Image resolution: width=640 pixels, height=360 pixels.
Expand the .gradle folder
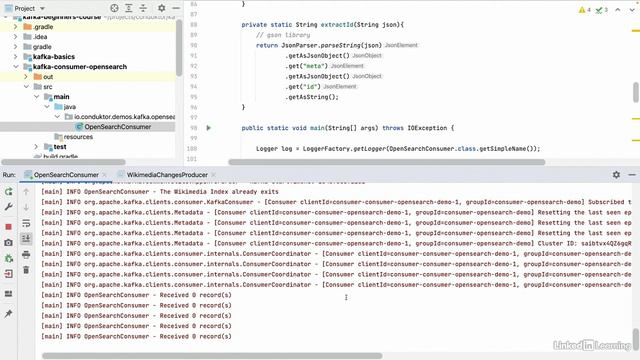[x=16, y=27]
